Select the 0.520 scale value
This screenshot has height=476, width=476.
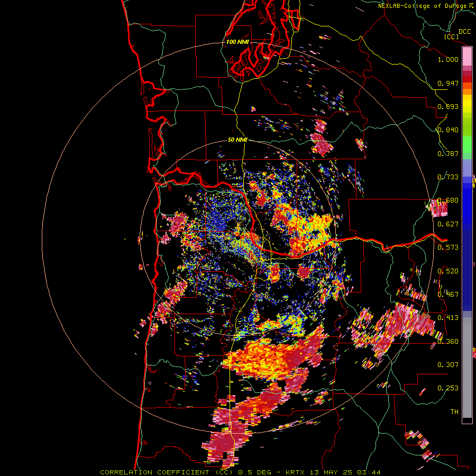click(448, 271)
